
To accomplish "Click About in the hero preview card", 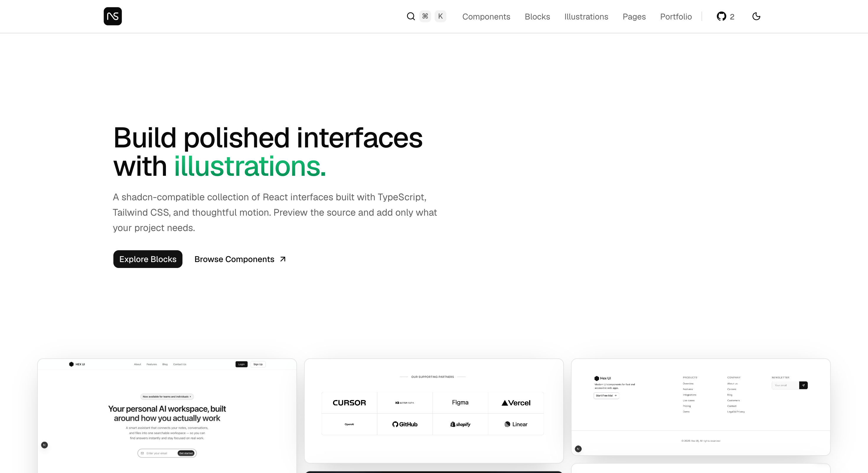I will click(138, 364).
